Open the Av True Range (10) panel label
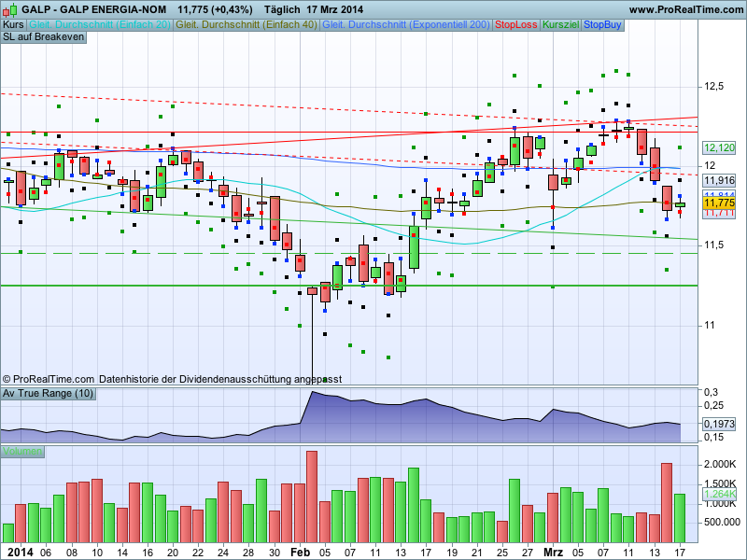 pos(49,394)
